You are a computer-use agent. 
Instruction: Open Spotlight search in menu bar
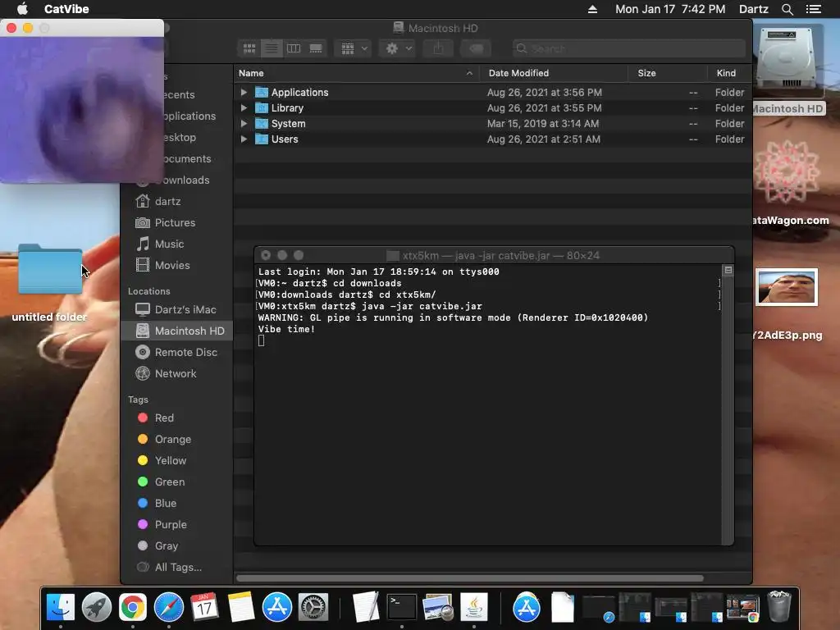(x=787, y=9)
